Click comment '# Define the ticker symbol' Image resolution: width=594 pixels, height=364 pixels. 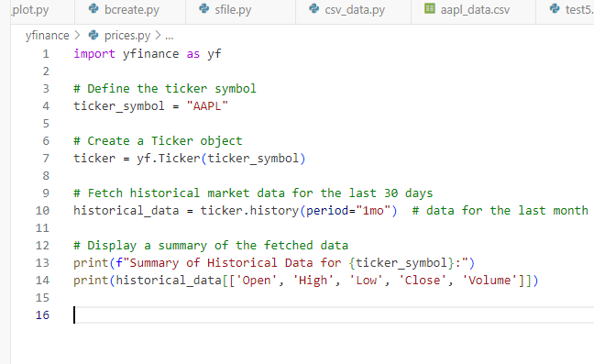(165, 89)
